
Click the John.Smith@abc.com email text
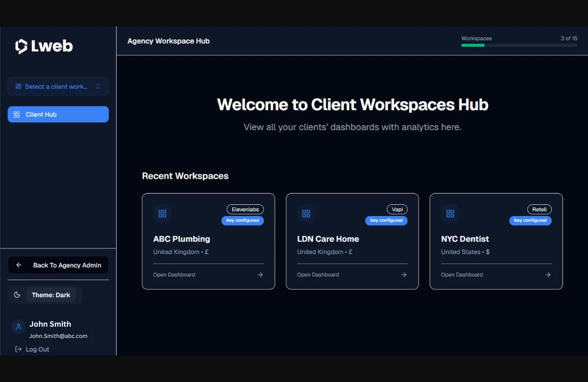click(58, 336)
